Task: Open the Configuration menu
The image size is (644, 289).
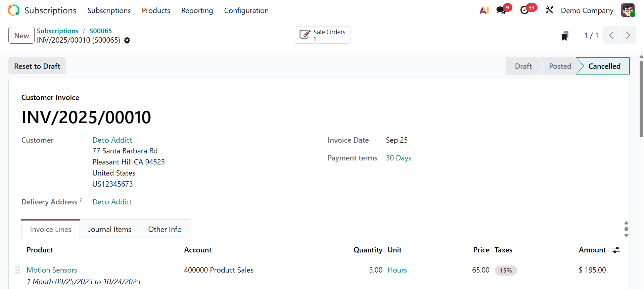Action: click(246, 11)
